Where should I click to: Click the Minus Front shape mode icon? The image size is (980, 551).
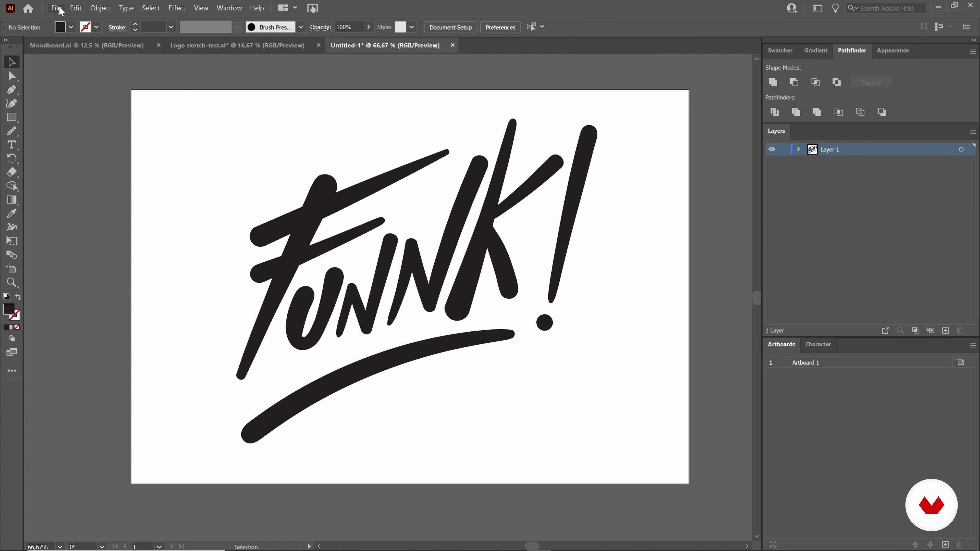[794, 82]
